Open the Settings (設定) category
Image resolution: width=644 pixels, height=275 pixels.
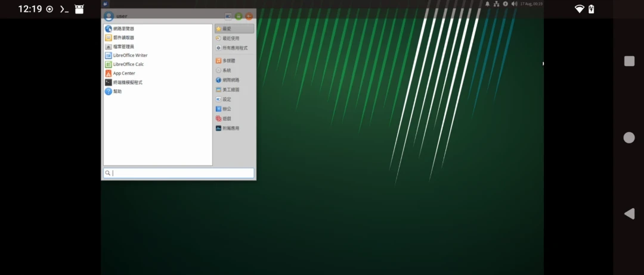point(227,99)
